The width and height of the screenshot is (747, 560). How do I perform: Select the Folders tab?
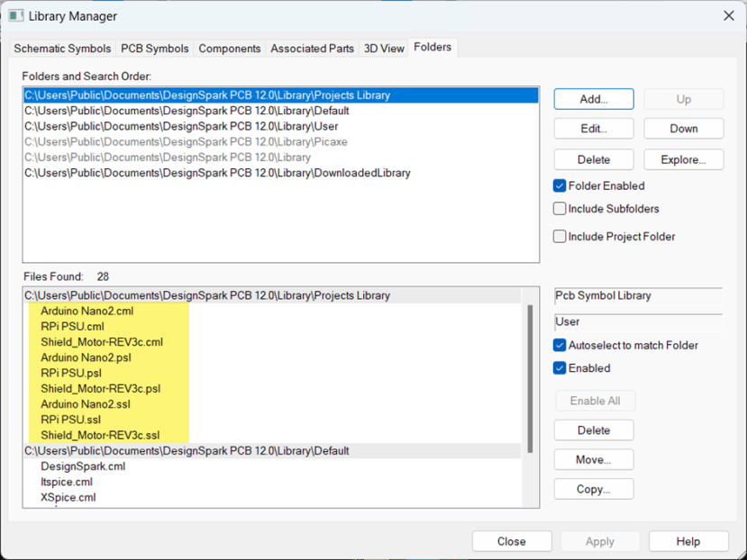click(x=433, y=47)
